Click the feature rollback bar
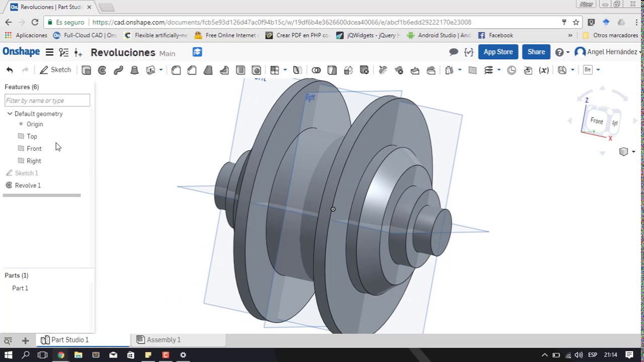 point(42,195)
